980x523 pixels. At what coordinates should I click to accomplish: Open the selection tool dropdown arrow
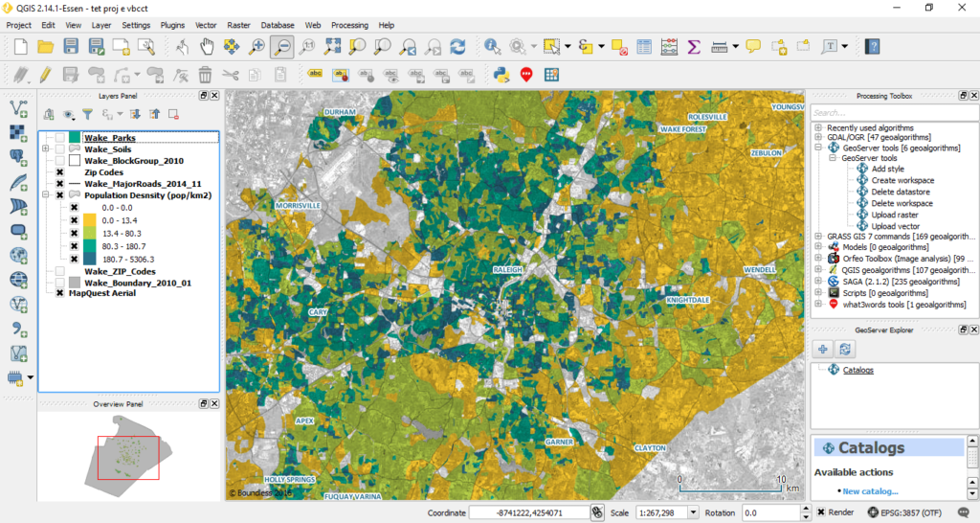click(x=568, y=46)
